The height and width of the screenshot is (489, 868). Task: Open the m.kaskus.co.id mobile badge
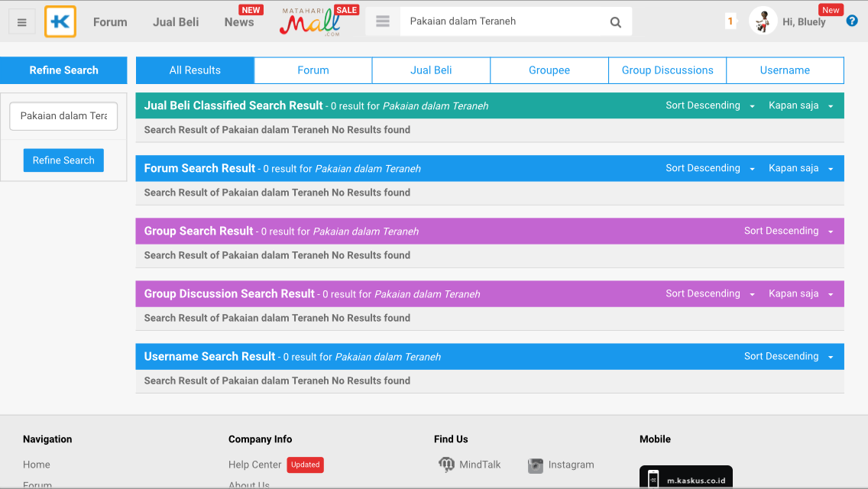point(686,478)
